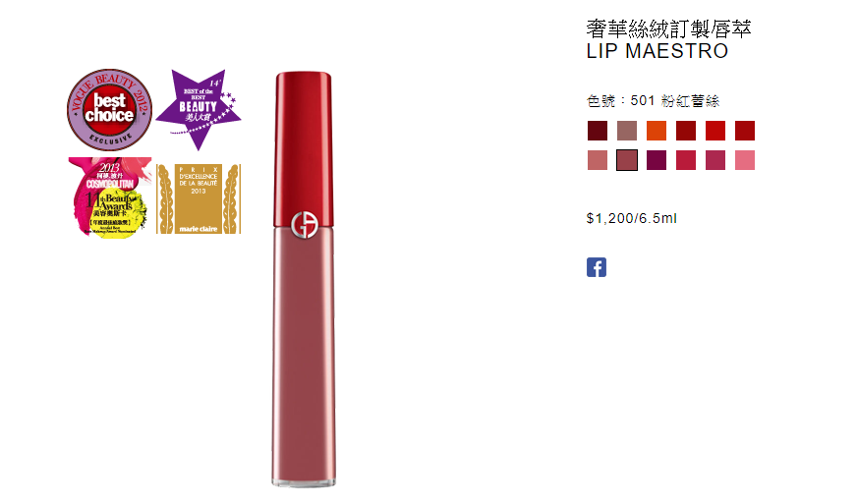
Task: Pick the bright red fifth swatch, top row
Action: click(715, 132)
